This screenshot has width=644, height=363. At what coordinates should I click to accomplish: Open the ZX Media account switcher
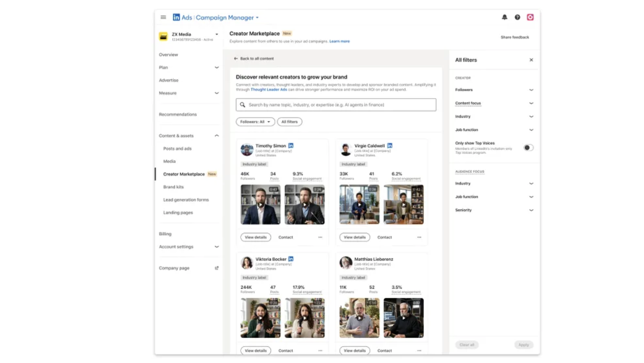click(x=216, y=34)
